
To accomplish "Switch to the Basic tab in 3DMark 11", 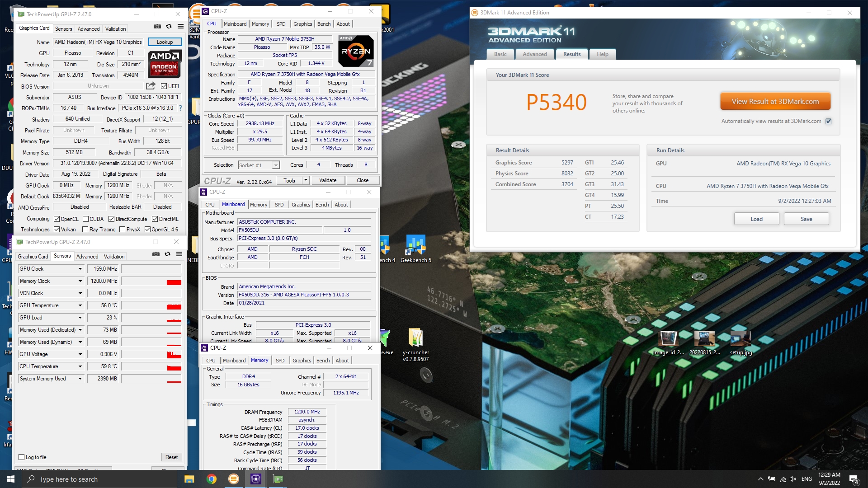I will tap(500, 54).
